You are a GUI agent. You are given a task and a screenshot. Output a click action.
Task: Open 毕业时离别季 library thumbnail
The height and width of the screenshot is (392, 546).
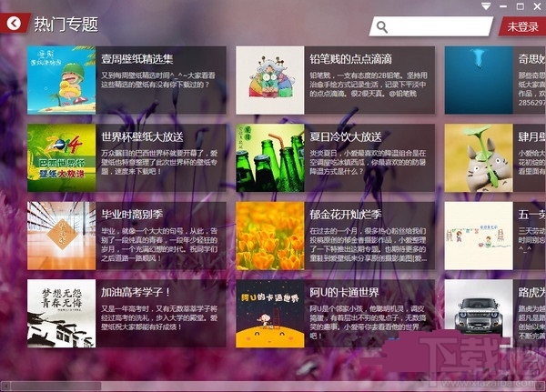61,236
